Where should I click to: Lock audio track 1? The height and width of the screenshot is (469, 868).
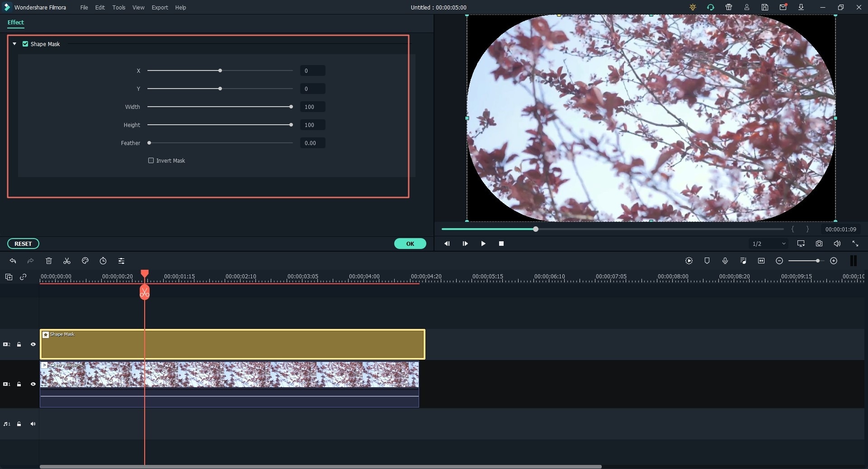pyautogui.click(x=19, y=424)
